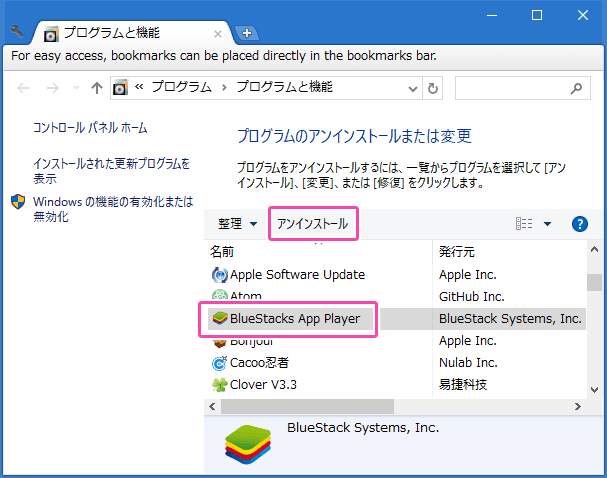607x478 pixels.
Task: Close the プログラムと機能 tab
Action: (x=218, y=34)
